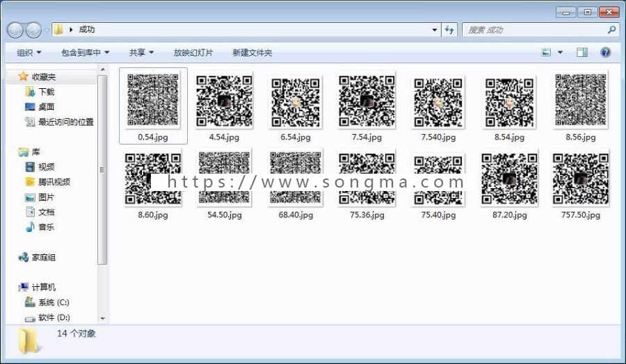This screenshot has width=626, height=364.
Task: Expand the view options dropdown arrow
Action: (560, 52)
